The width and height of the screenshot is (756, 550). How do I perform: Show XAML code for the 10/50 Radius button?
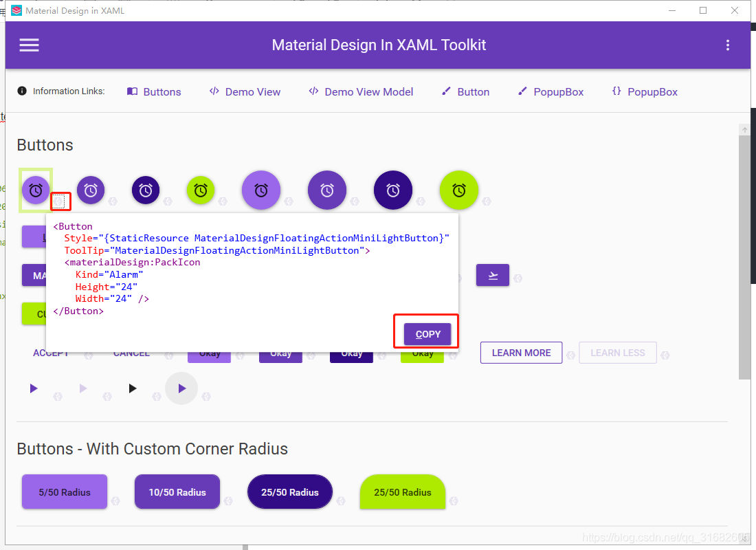click(229, 501)
